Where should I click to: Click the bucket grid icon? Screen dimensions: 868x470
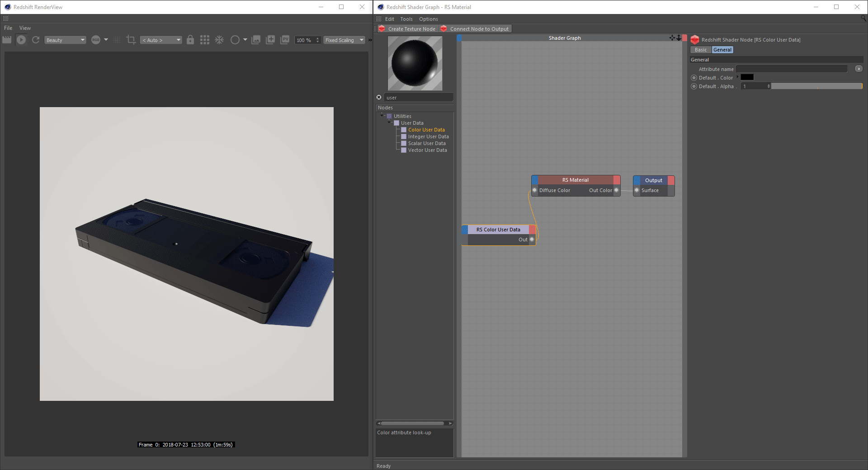click(x=205, y=40)
